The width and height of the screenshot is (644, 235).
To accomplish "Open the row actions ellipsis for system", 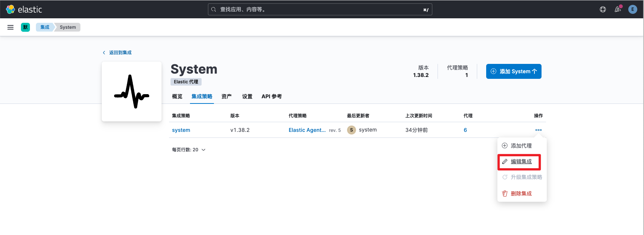I will 539,130.
